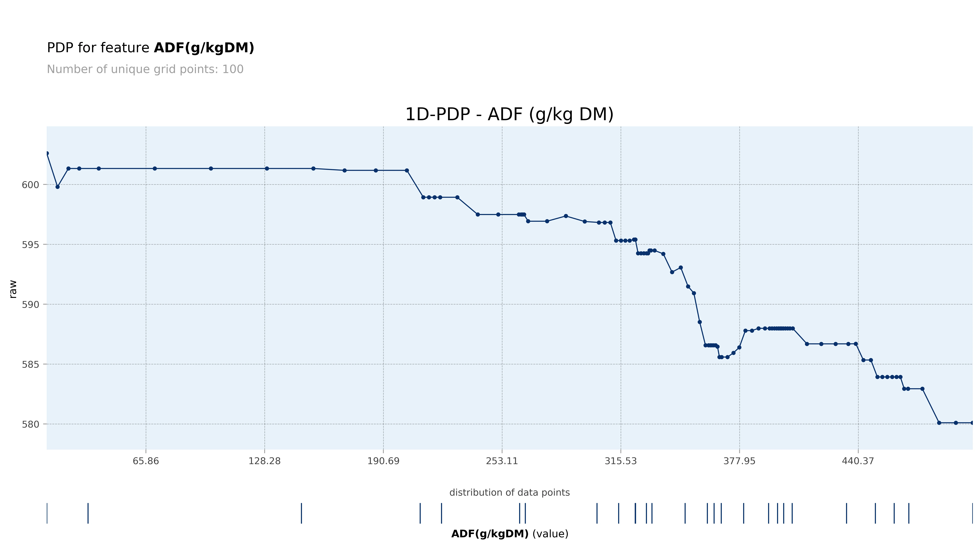Click the early dip data point just below 600
This screenshot has width=980, height=547.
(x=57, y=187)
